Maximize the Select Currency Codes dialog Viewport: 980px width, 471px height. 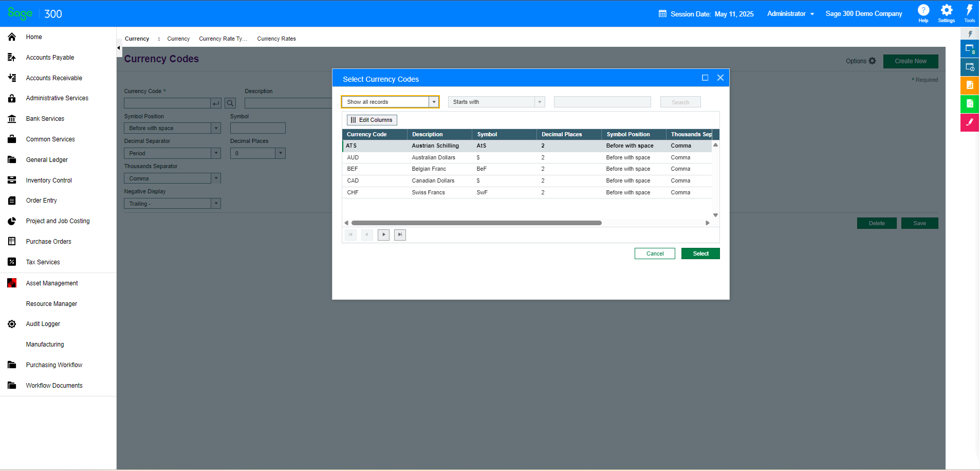point(705,78)
